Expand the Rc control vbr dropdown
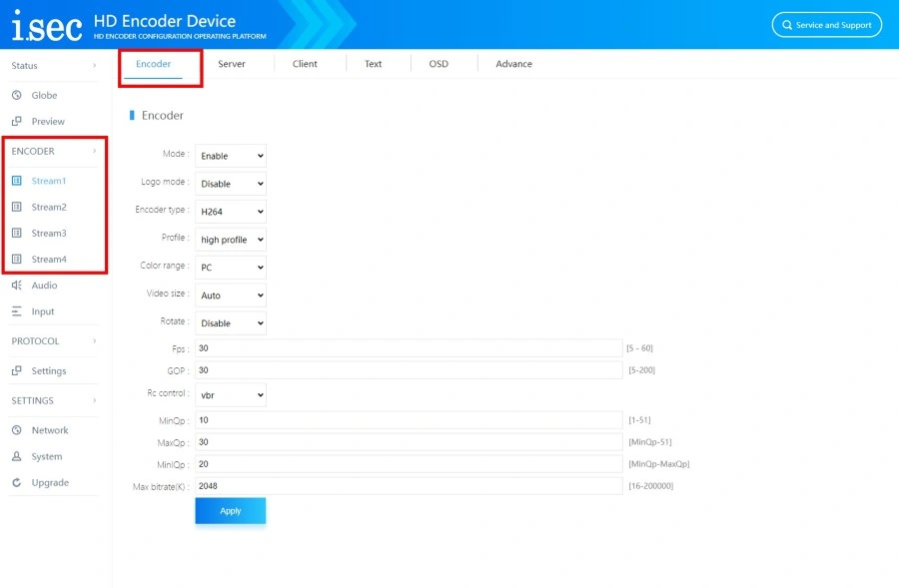The image size is (899, 588). [x=231, y=395]
